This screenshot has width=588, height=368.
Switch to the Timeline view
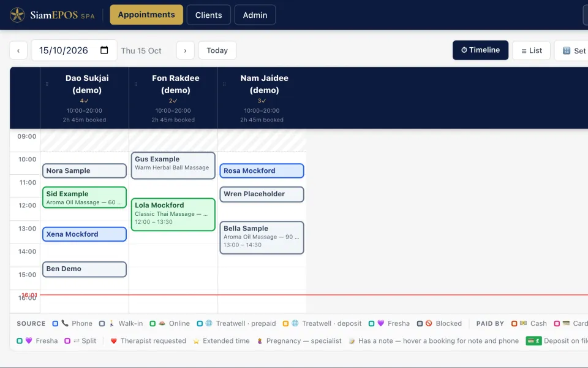click(480, 50)
